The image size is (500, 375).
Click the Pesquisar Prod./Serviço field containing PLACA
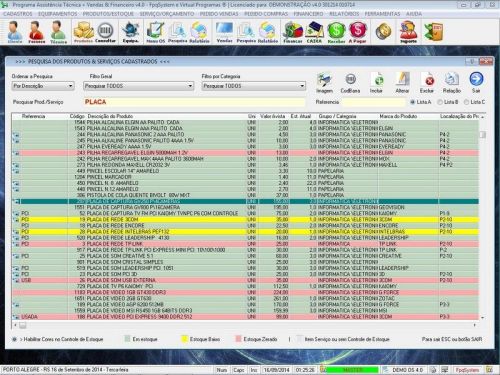(194, 102)
